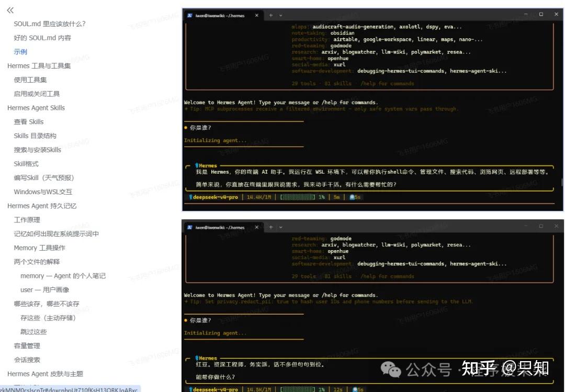Select '两个文件的解释' in the outline

pyautogui.click(x=37, y=262)
